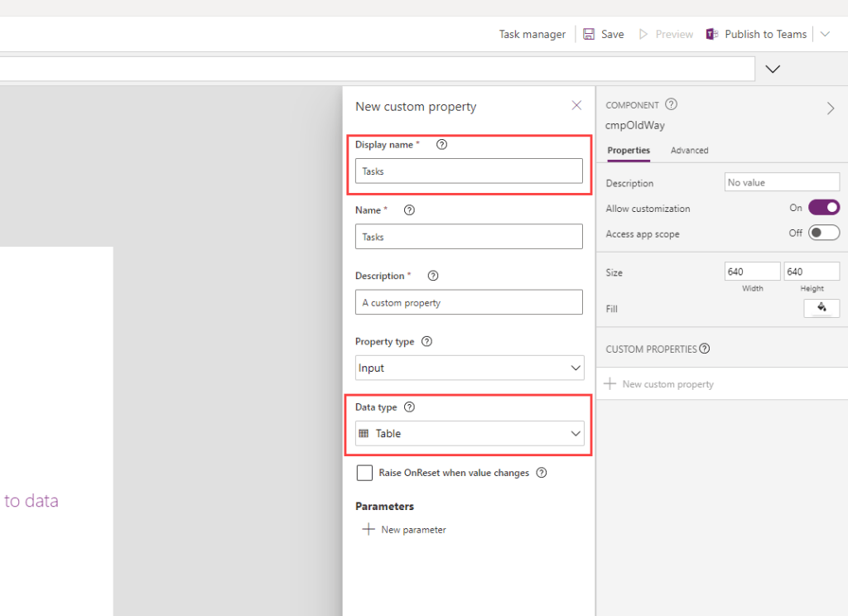
Task: Check Raise OnReset when value changes
Action: tap(364, 473)
